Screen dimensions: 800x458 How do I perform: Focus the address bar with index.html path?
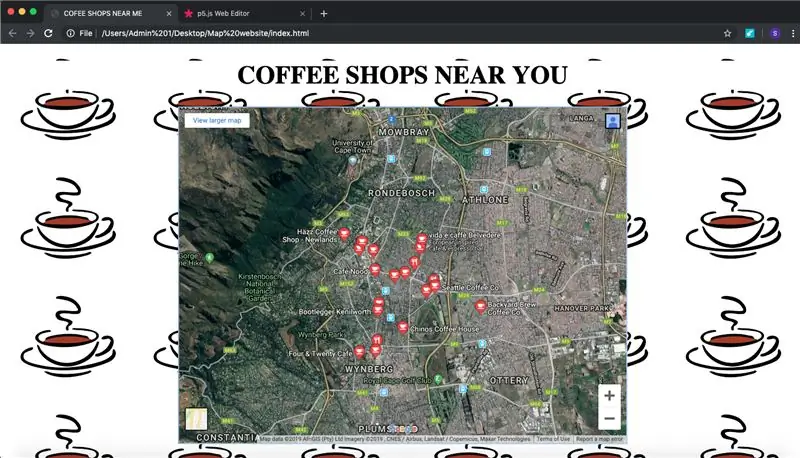205,33
